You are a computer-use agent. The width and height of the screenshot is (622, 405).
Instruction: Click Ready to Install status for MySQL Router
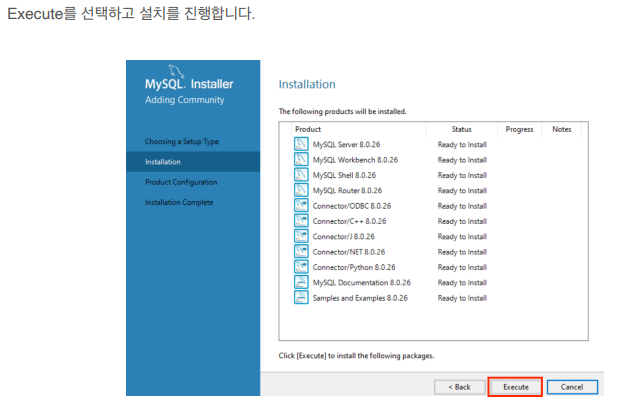tap(462, 191)
